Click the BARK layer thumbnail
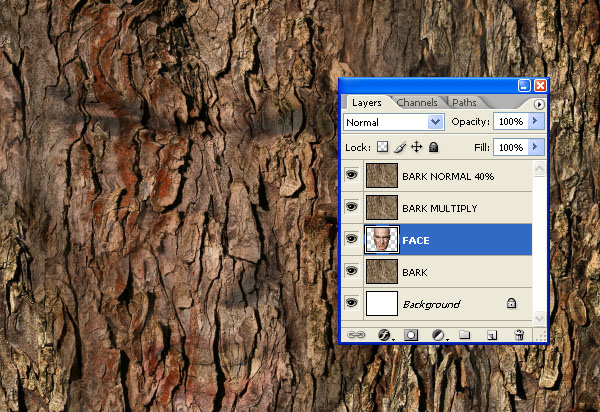Screen dimensions: 600x412 coord(382,272)
